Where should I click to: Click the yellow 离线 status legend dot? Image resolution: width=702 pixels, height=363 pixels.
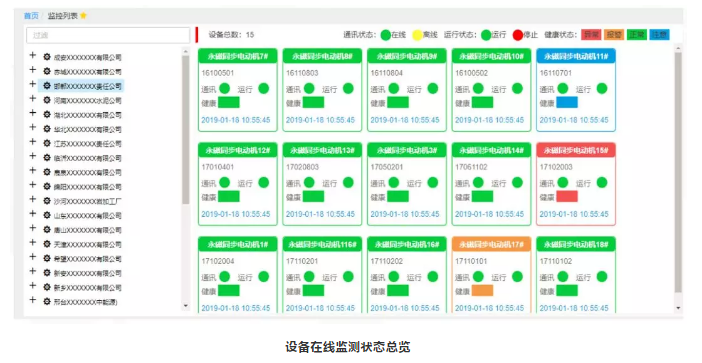[417, 35]
